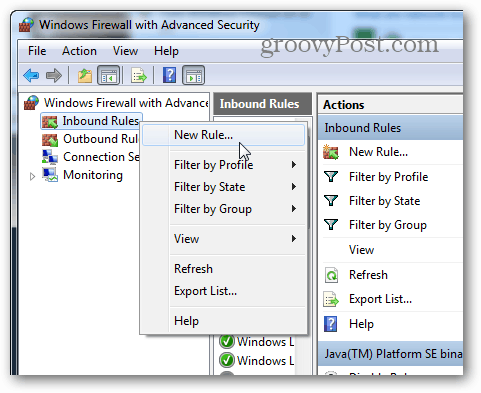Click the Inbound Rules tree icon

(50, 121)
